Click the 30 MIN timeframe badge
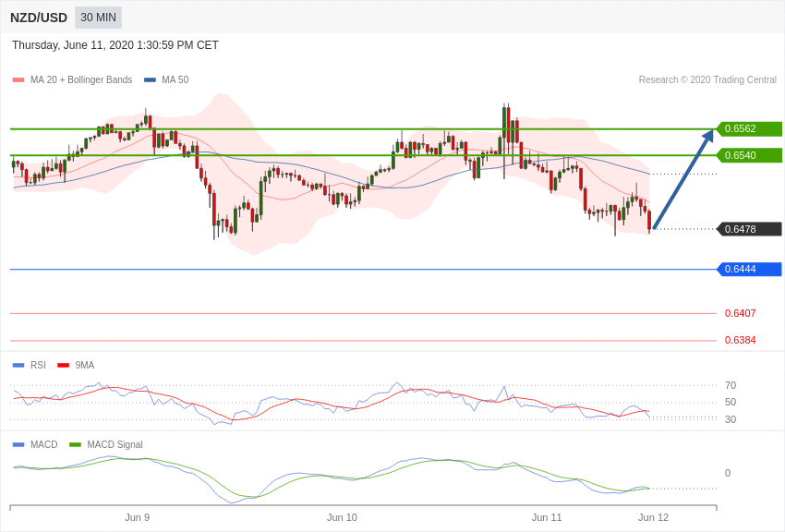The image size is (785, 532). (x=98, y=18)
